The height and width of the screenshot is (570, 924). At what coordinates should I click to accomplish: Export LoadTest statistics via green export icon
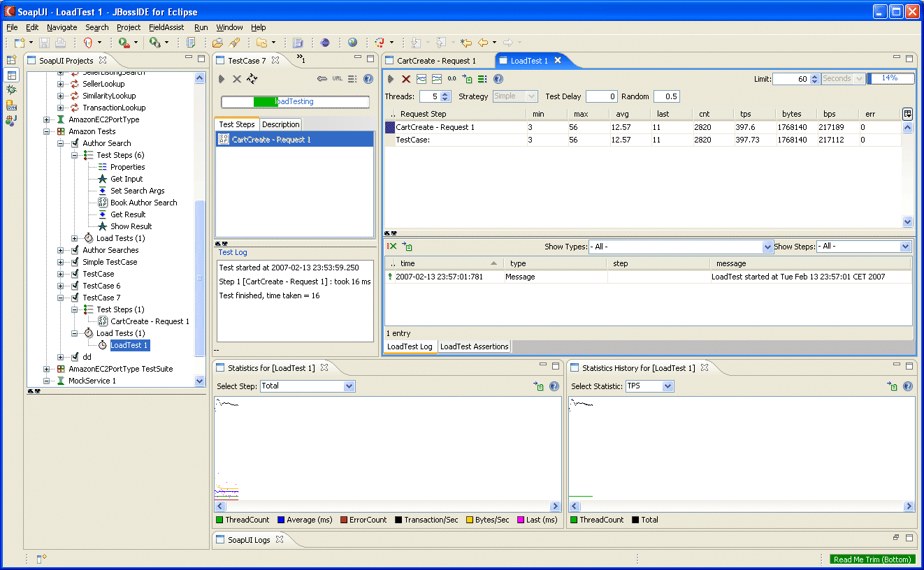pos(467,78)
